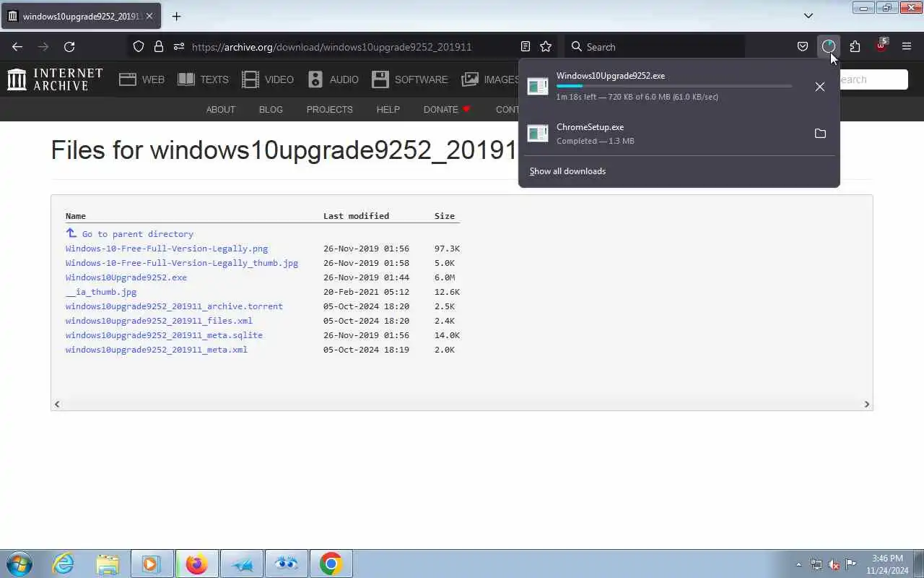Viewport: 924px width, 578px height.
Task: Open Firefox application hamburger menu
Action: (907, 46)
